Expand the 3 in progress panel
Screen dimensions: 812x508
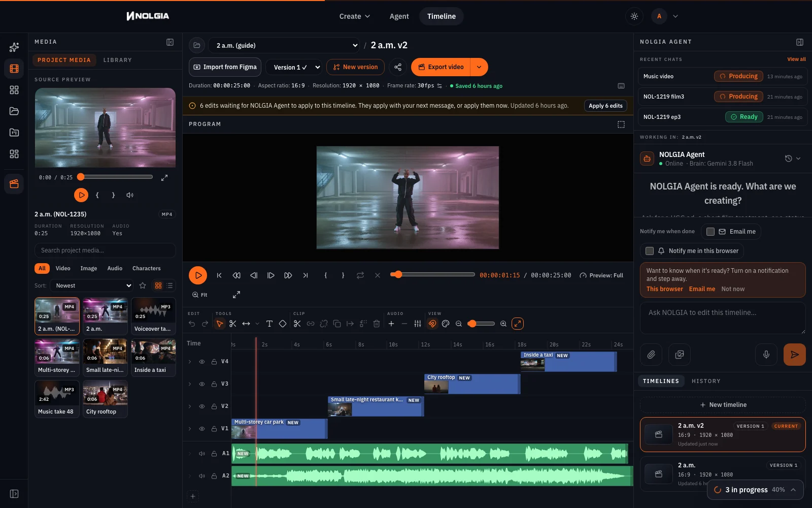pyautogui.click(x=755, y=490)
